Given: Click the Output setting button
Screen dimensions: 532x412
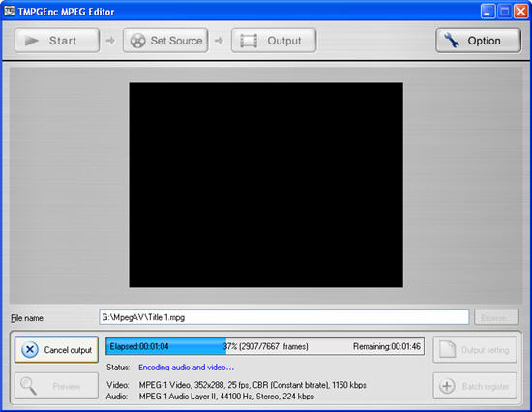Looking at the screenshot, I should tap(475, 349).
